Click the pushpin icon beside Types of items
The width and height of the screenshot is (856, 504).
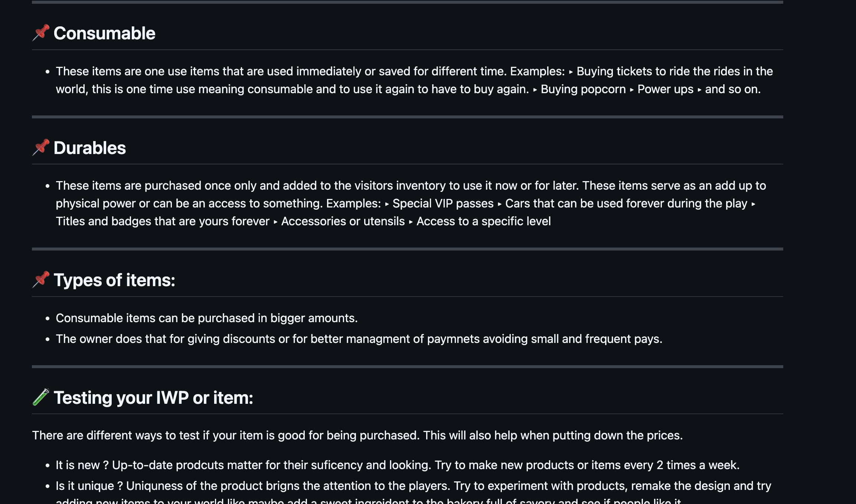(x=41, y=280)
